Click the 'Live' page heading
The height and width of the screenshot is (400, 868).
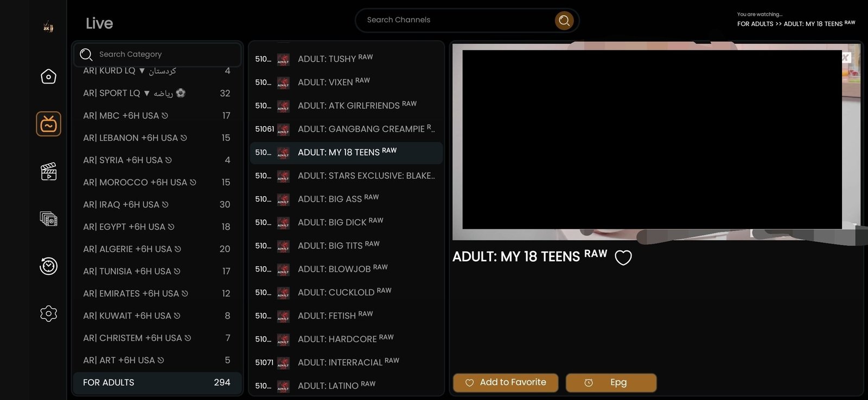(99, 23)
